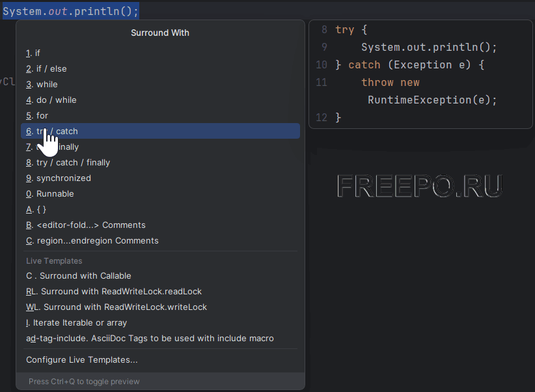Choose 'Surround with ReadWriteLock.readLock' template
Viewport: 535px width, 392px height.
(114, 291)
